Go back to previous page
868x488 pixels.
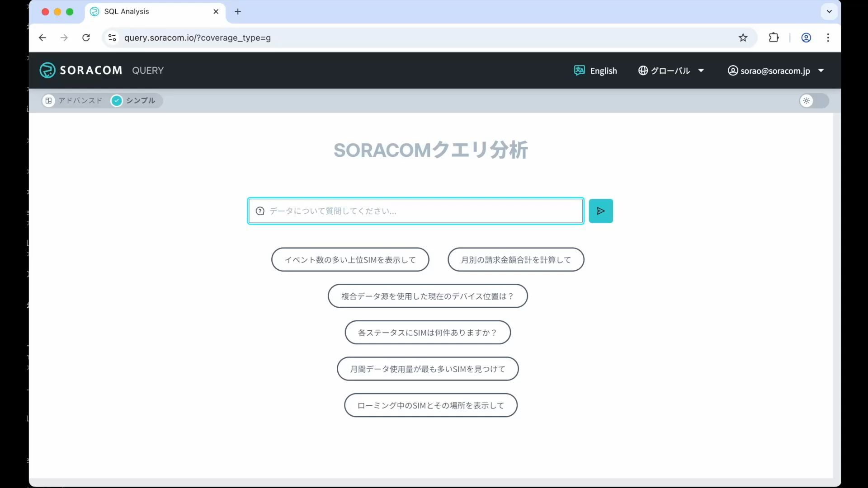42,38
